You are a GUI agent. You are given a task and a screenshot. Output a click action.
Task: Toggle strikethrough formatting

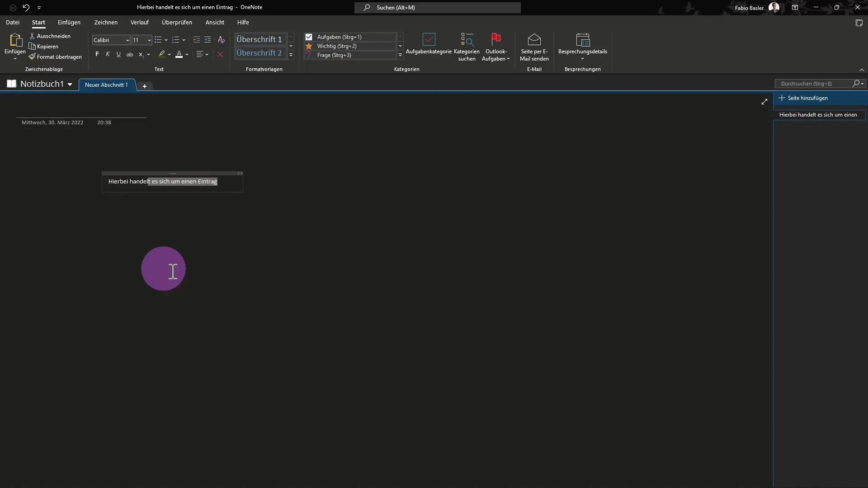[x=130, y=54]
